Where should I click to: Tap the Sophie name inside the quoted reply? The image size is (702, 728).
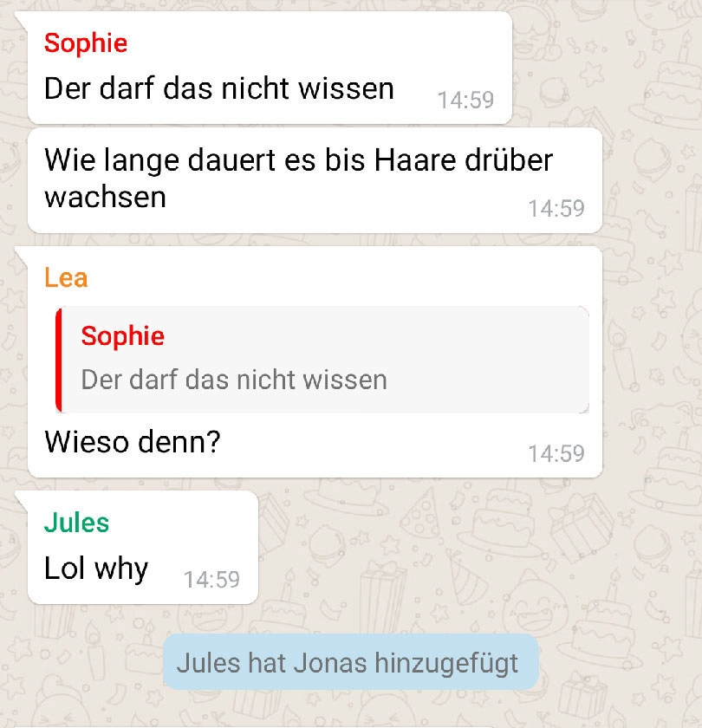122,336
